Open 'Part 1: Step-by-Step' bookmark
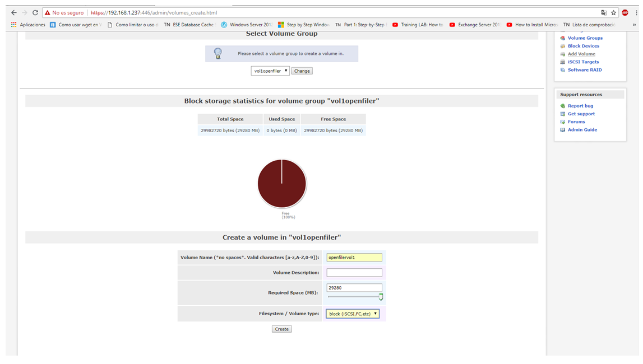 coord(361,25)
